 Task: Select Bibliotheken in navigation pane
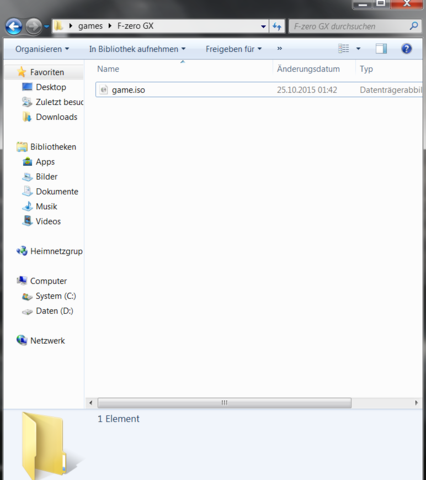53,147
